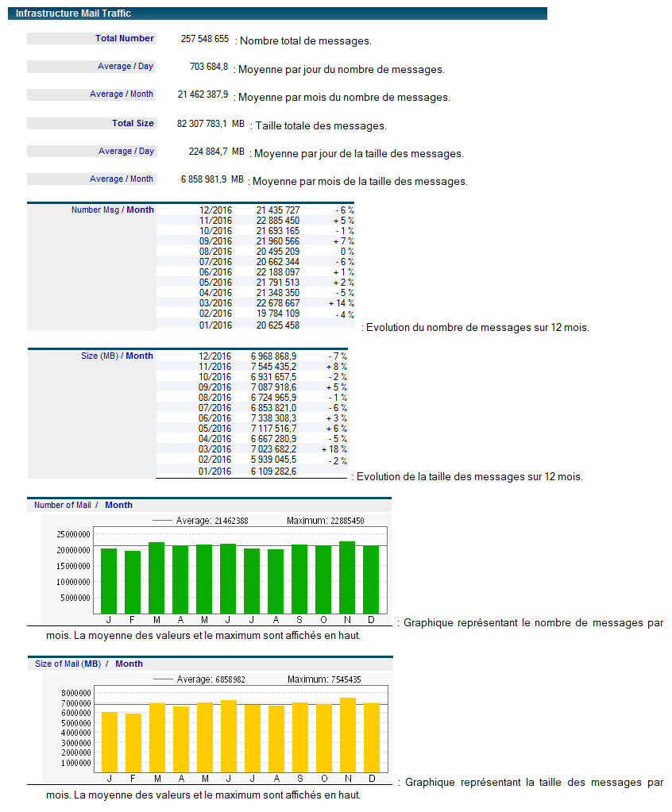Click caption 'Nombre total de messages.'
Viewport: 672px width, 812px height.
[x=306, y=41]
